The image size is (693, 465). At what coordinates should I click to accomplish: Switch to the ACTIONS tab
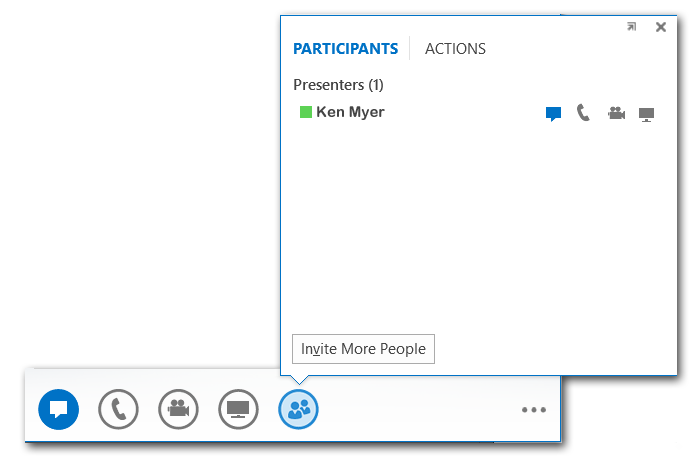pyautogui.click(x=455, y=48)
